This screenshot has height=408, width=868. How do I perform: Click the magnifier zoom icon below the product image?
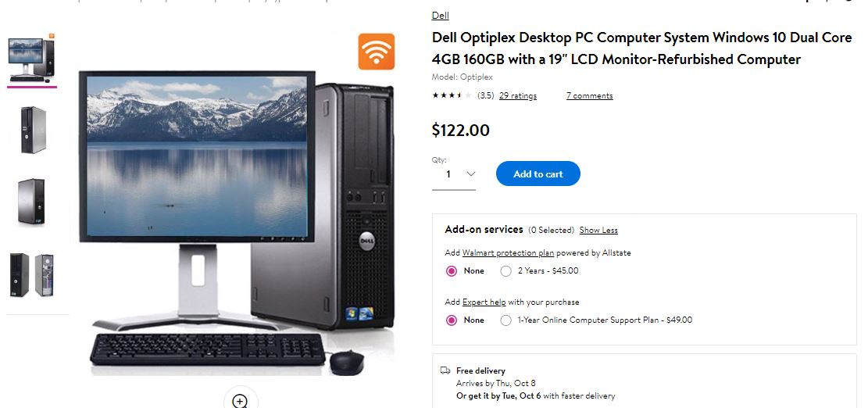tap(241, 400)
